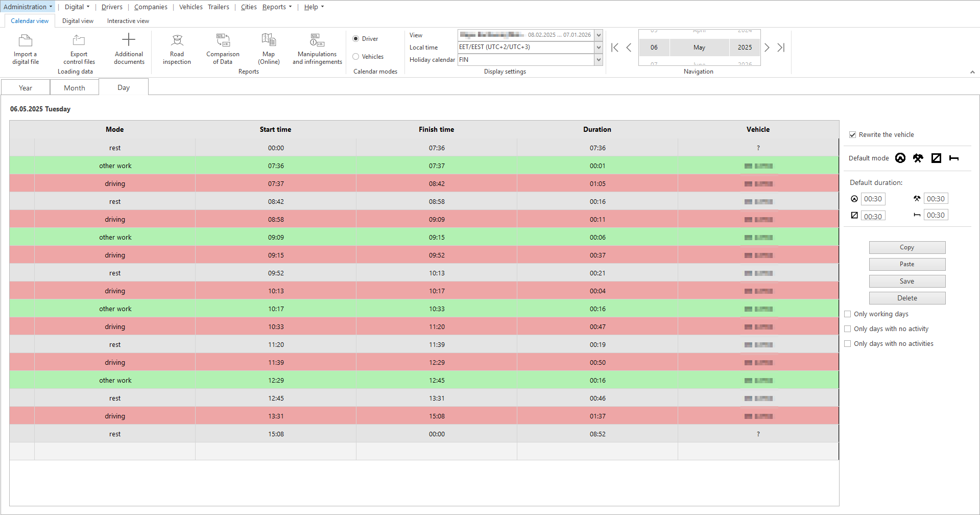Open Export control files tool
The height and width of the screenshot is (515, 980).
(79, 49)
